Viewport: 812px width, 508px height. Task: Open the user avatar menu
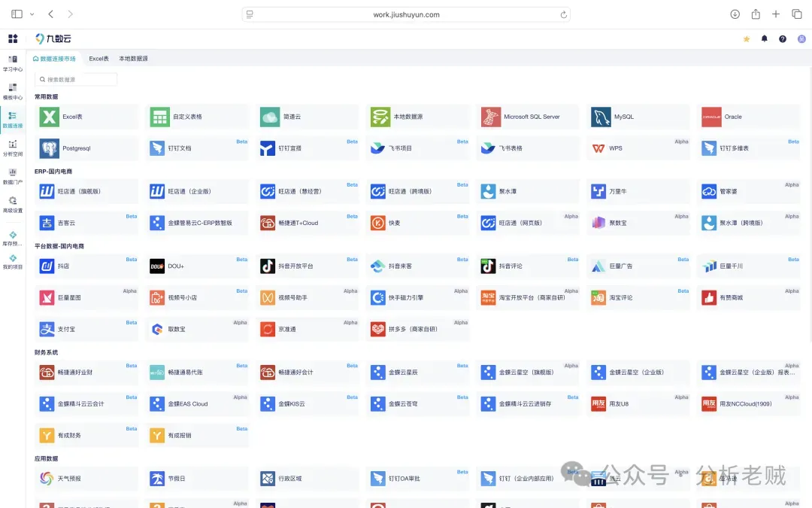click(801, 39)
